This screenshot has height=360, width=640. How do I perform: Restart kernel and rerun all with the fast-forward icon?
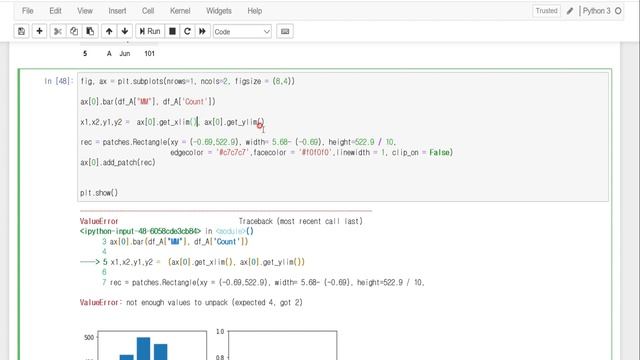(202, 31)
